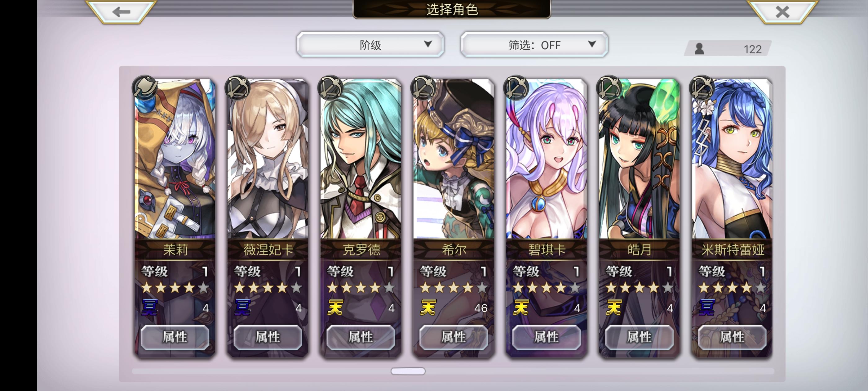The height and width of the screenshot is (391, 868).
Task: View 属性 of 希尔
Action: tap(454, 337)
